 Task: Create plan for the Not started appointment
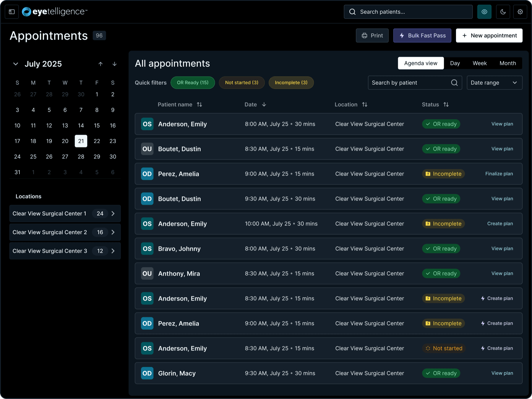(497, 348)
